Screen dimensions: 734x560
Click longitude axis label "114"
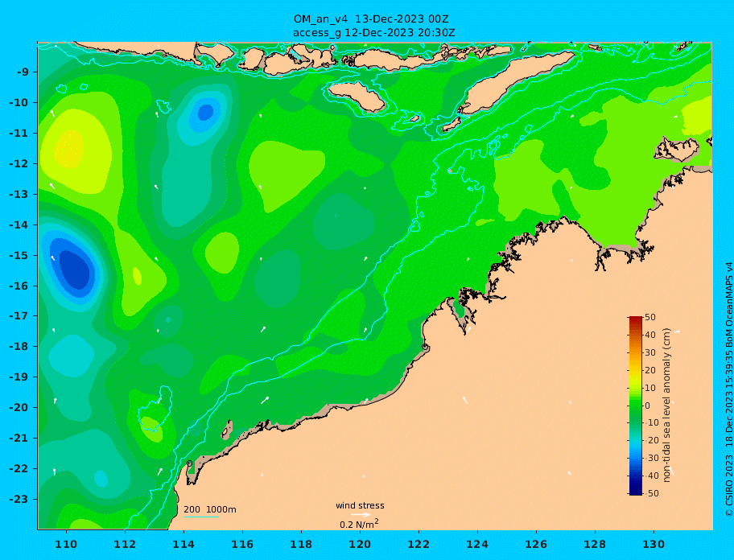tap(183, 544)
